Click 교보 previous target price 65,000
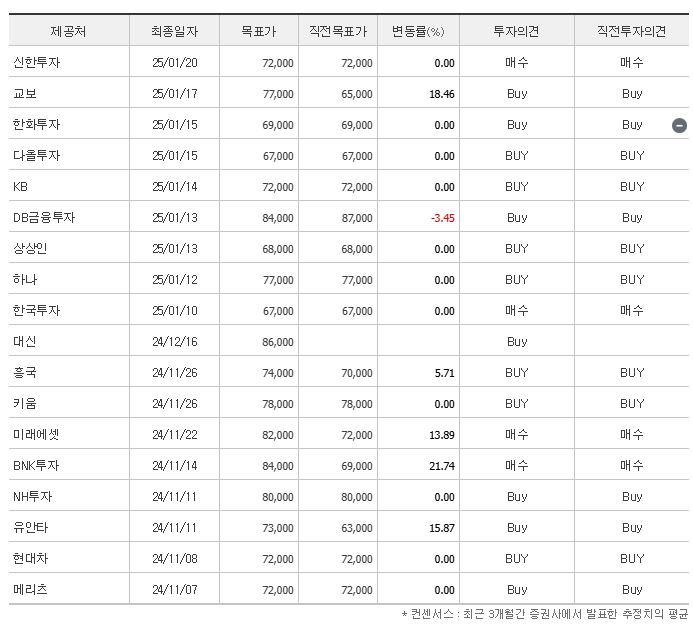Screen dimensions: 693x634 point(357,95)
